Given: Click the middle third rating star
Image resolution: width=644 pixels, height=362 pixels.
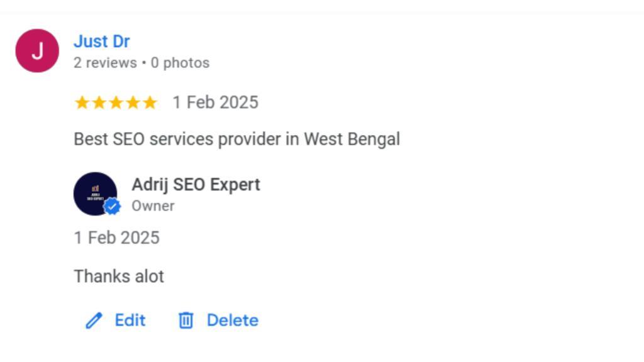Looking at the screenshot, I should tap(116, 102).
